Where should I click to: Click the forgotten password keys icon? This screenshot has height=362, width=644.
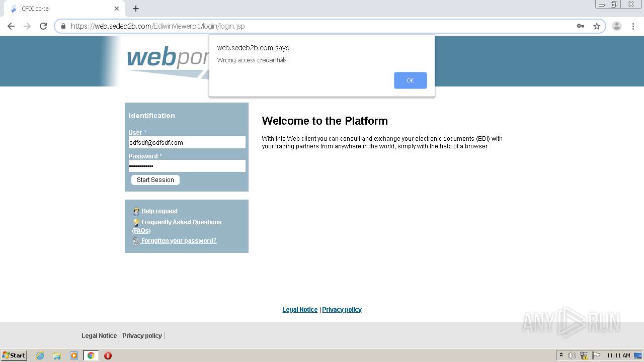[x=136, y=241]
